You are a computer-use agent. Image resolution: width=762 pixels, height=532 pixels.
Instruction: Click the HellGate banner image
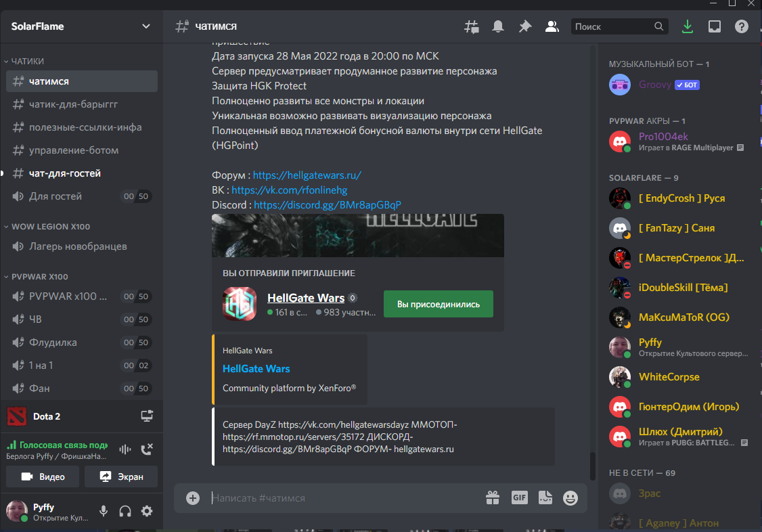pyautogui.click(x=358, y=236)
